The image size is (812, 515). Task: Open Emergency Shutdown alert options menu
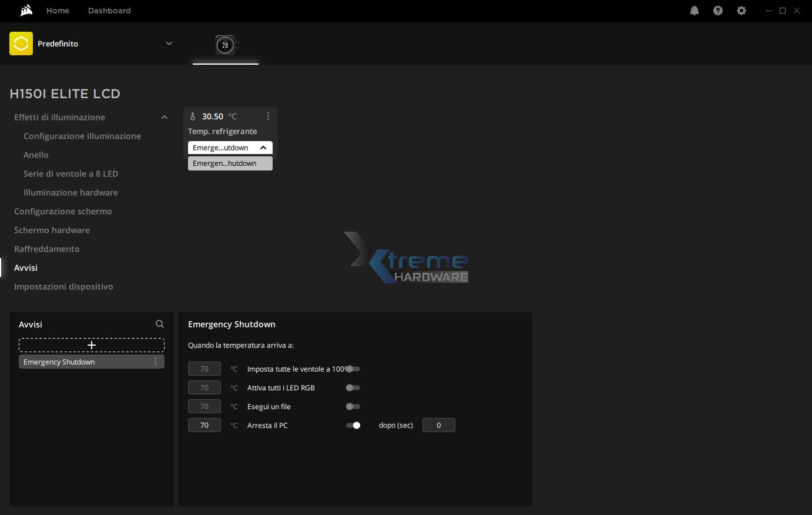tap(155, 362)
